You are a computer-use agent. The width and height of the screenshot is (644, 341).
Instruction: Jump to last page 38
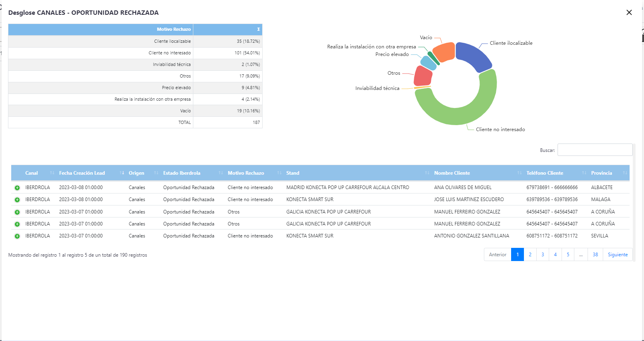595,255
